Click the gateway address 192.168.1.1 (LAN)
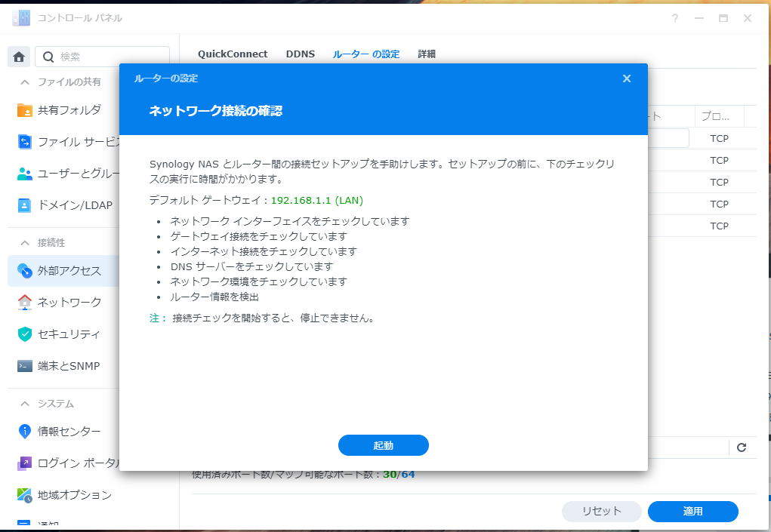The image size is (771, 532). (x=317, y=201)
